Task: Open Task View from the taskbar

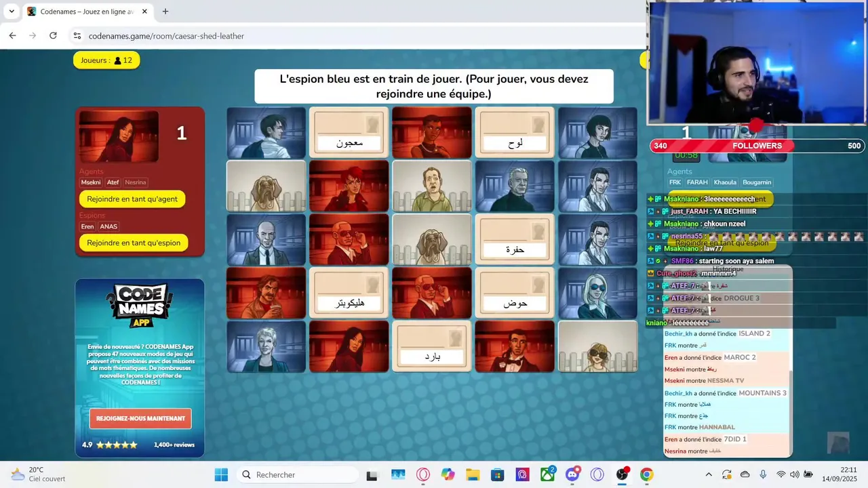Action: click(x=372, y=474)
